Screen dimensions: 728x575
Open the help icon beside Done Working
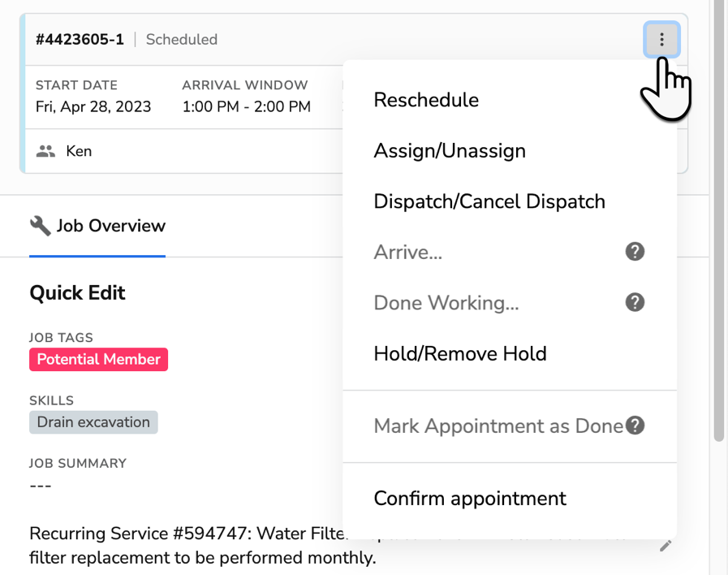pyautogui.click(x=635, y=302)
